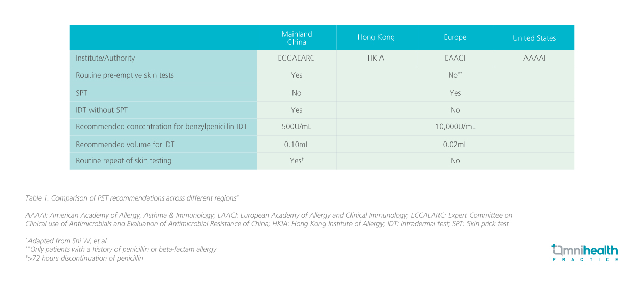Click the Table 1 caption text
Viewport: 644px width, 285px height.
132,198
